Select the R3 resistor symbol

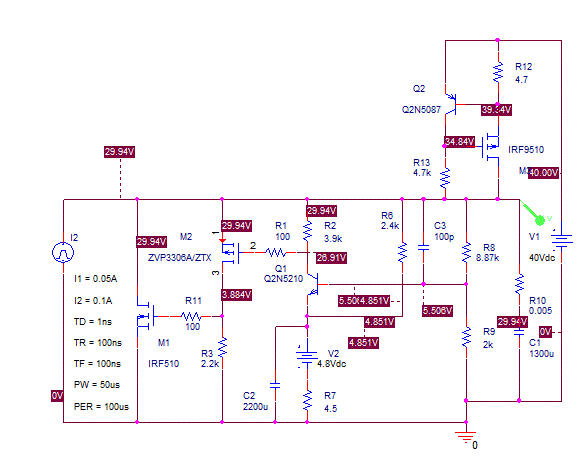(222, 348)
